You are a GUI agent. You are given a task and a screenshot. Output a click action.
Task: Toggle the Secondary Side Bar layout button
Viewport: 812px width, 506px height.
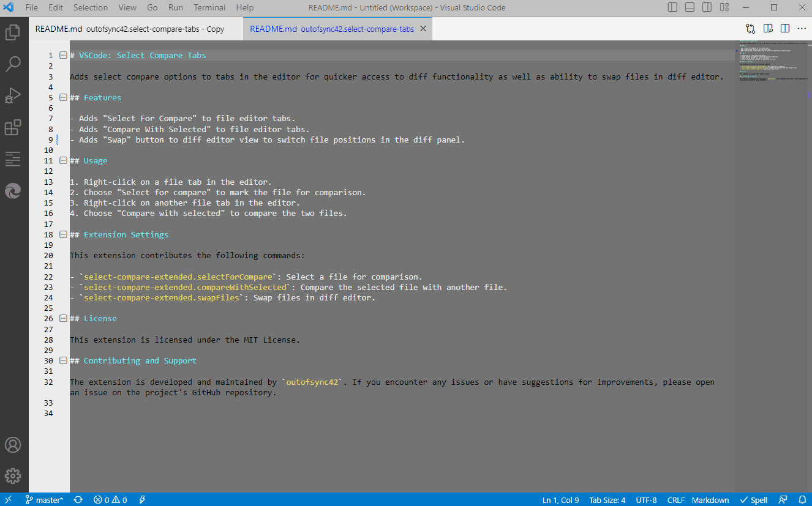point(707,7)
